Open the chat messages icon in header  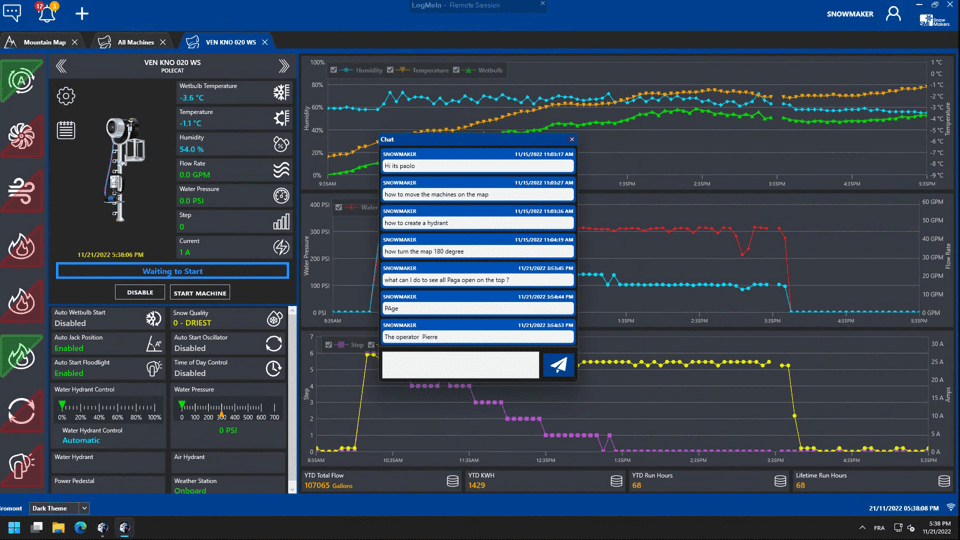(x=12, y=13)
